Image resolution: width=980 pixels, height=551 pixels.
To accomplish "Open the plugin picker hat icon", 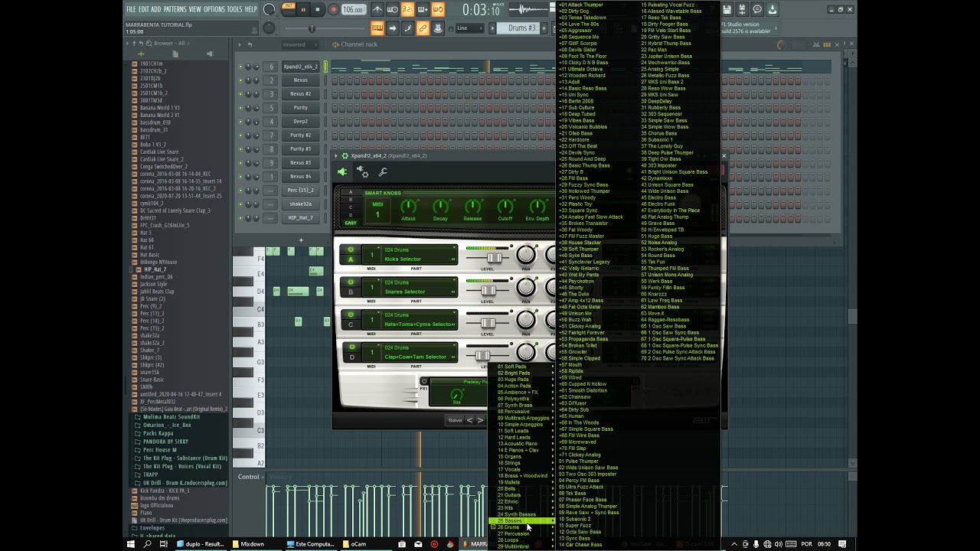I will tap(438, 28).
